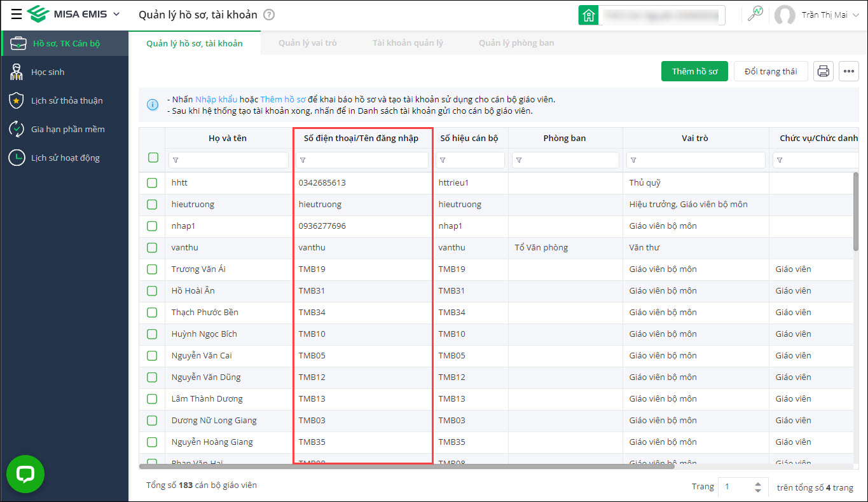868x502 pixels.
Task: Expand the MISA EMIS app switcher arrow
Action: click(116, 14)
